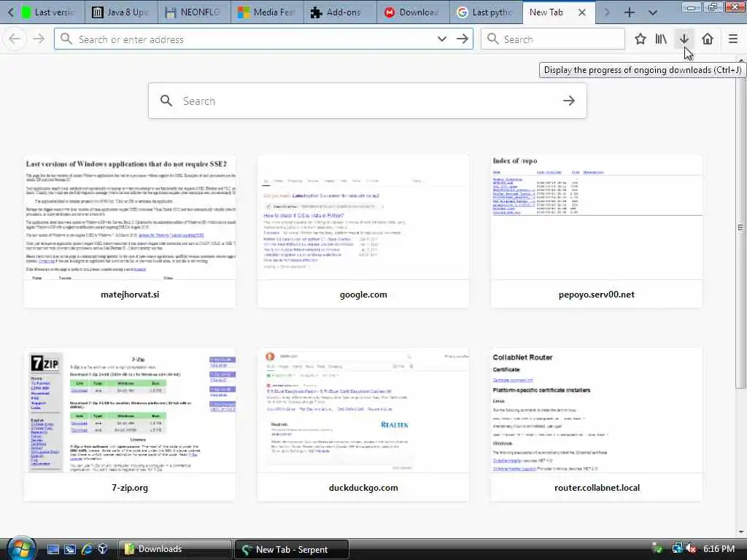Screen dimensions: 747x560
Task: Switch to the Media Feature tab
Action: 267,12
